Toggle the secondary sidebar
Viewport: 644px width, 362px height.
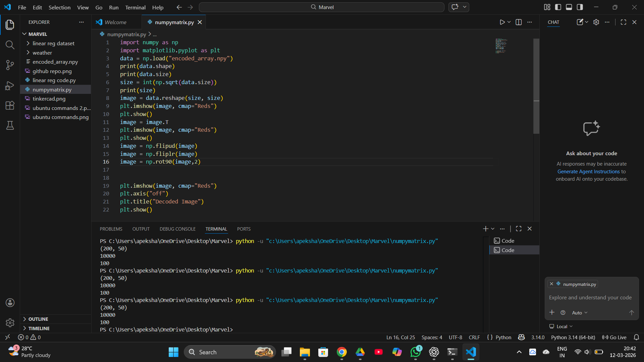point(580,7)
